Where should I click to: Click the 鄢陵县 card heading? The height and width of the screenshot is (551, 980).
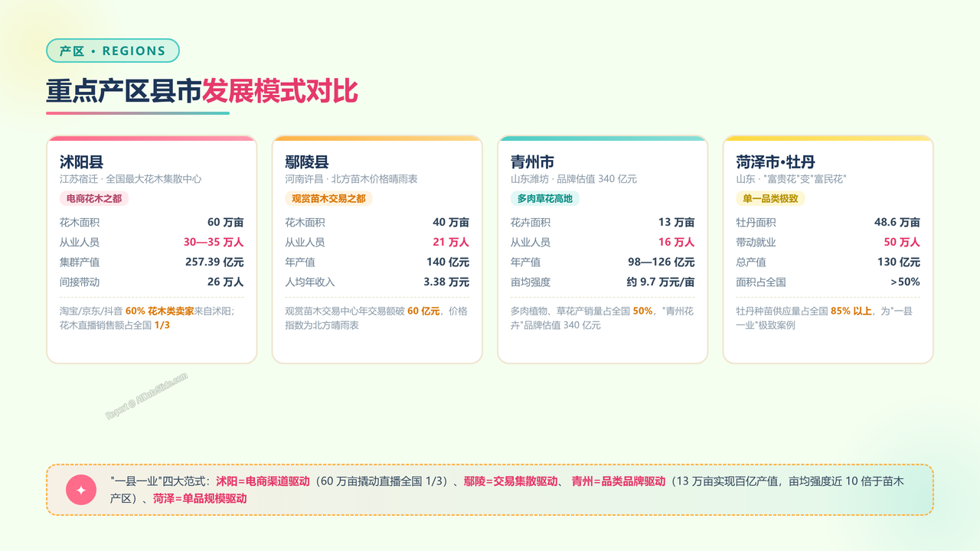point(306,161)
